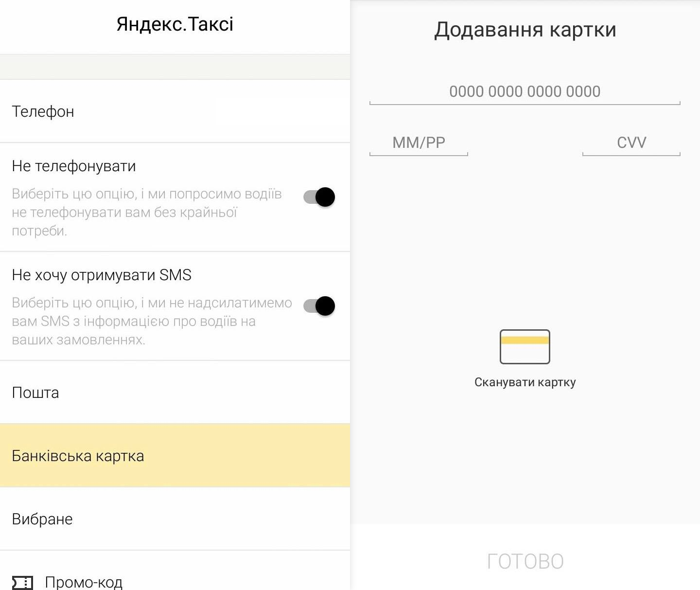Click the Яндекс.Таксі header title

pos(175,24)
